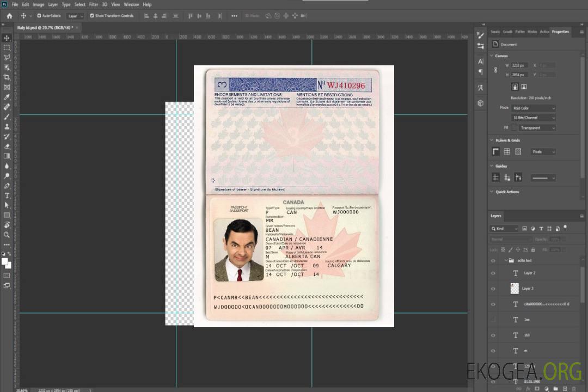This screenshot has height=392, width=588.
Task: Open the Character panel icon
Action: [x=481, y=62]
